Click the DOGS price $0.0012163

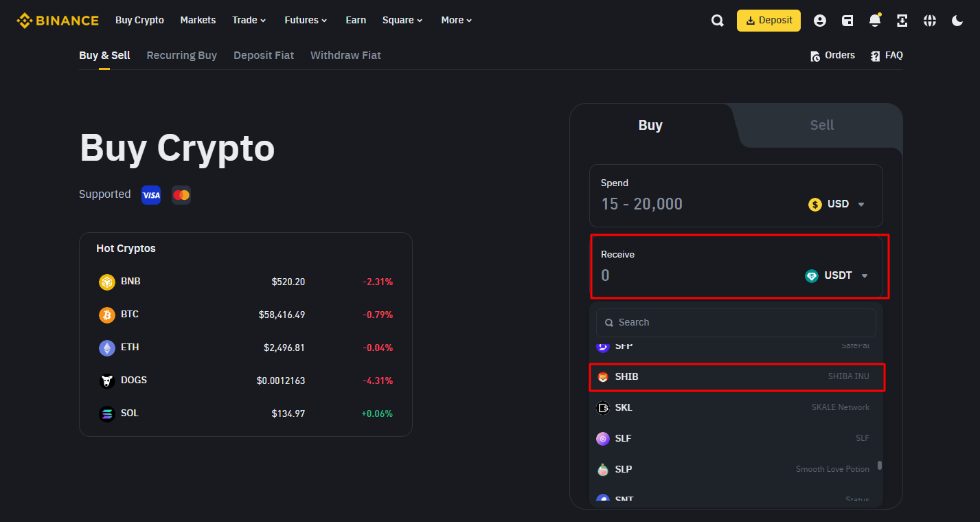pyautogui.click(x=281, y=381)
